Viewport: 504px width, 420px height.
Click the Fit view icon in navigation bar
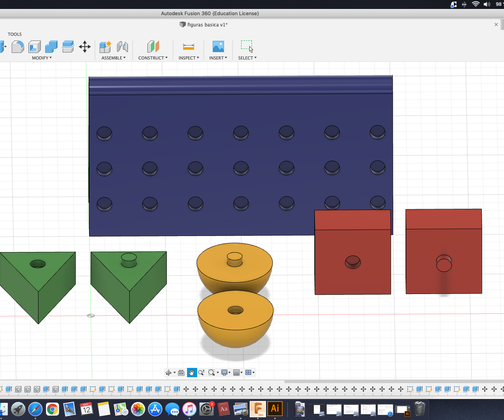click(x=212, y=372)
